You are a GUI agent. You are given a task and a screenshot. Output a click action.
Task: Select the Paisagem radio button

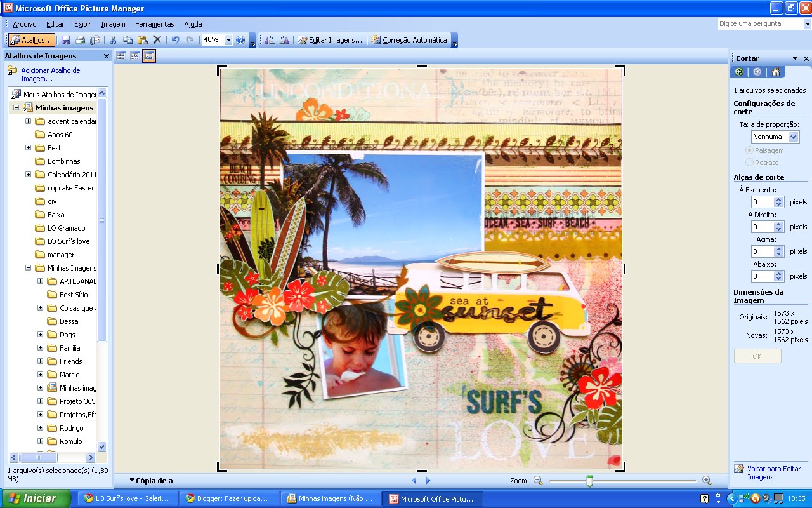[x=749, y=150]
